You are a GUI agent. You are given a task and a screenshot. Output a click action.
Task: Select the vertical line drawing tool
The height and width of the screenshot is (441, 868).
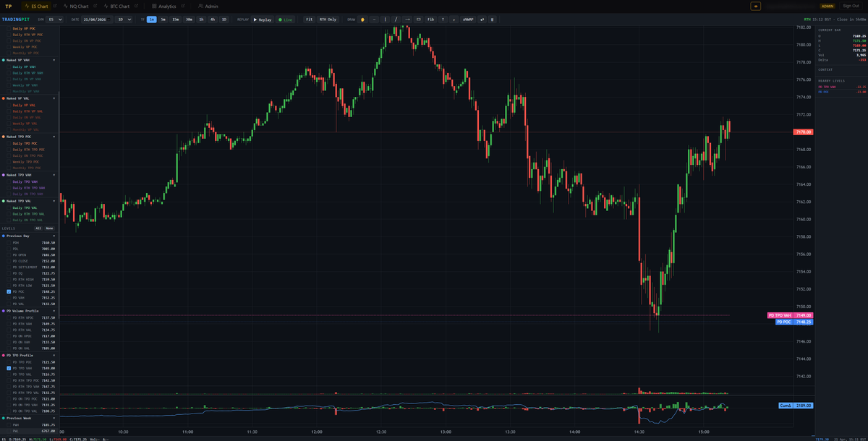pyautogui.click(x=385, y=20)
